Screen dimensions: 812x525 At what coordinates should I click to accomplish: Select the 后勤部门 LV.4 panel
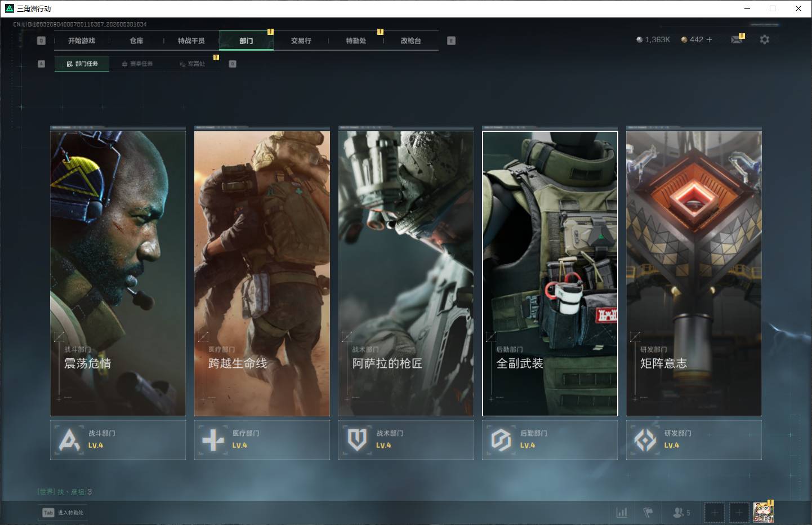[x=550, y=439]
